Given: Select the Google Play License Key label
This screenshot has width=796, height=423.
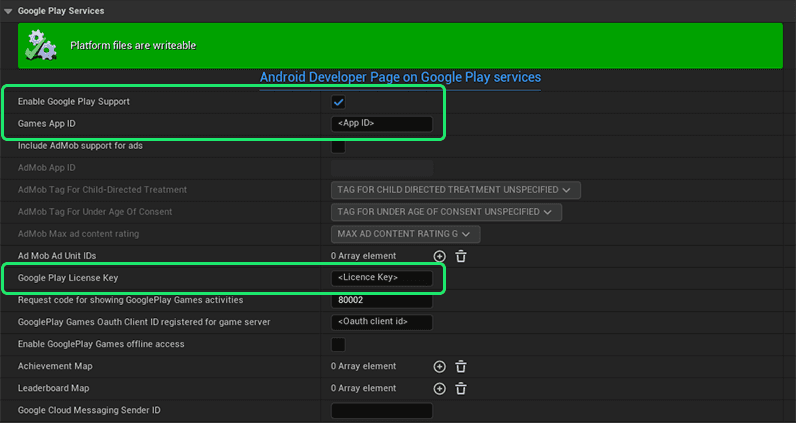Looking at the screenshot, I should pos(68,278).
